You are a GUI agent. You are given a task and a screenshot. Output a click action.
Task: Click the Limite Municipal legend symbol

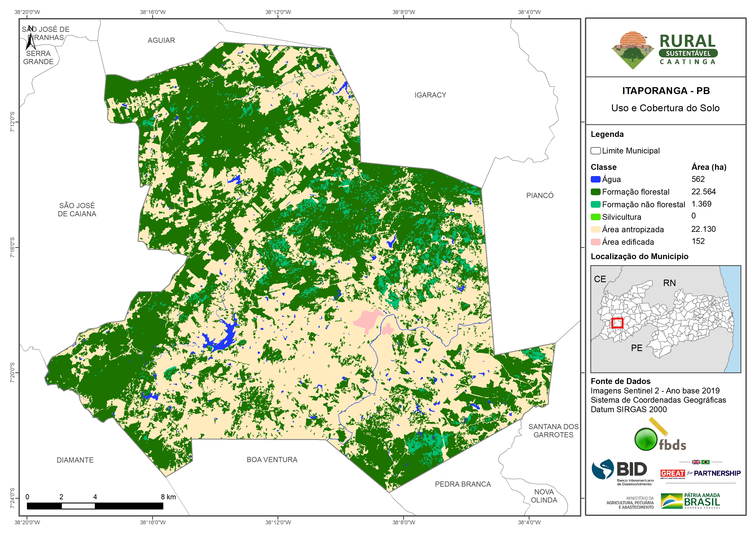[x=595, y=151]
